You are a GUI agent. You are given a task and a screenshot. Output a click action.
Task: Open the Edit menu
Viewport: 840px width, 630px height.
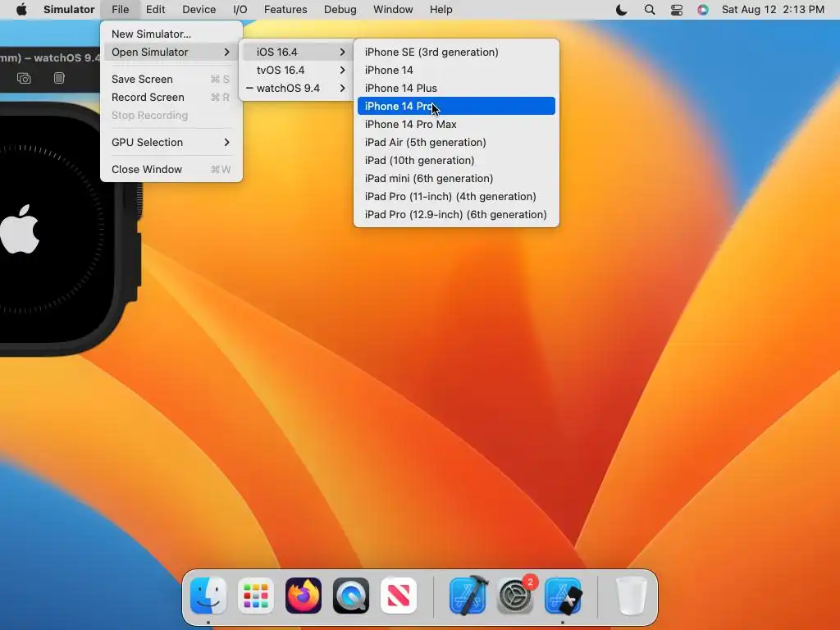(x=155, y=10)
